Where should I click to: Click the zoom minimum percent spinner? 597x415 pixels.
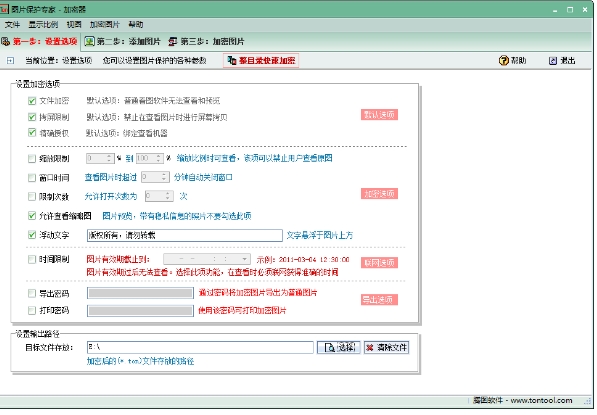(x=100, y=158)
